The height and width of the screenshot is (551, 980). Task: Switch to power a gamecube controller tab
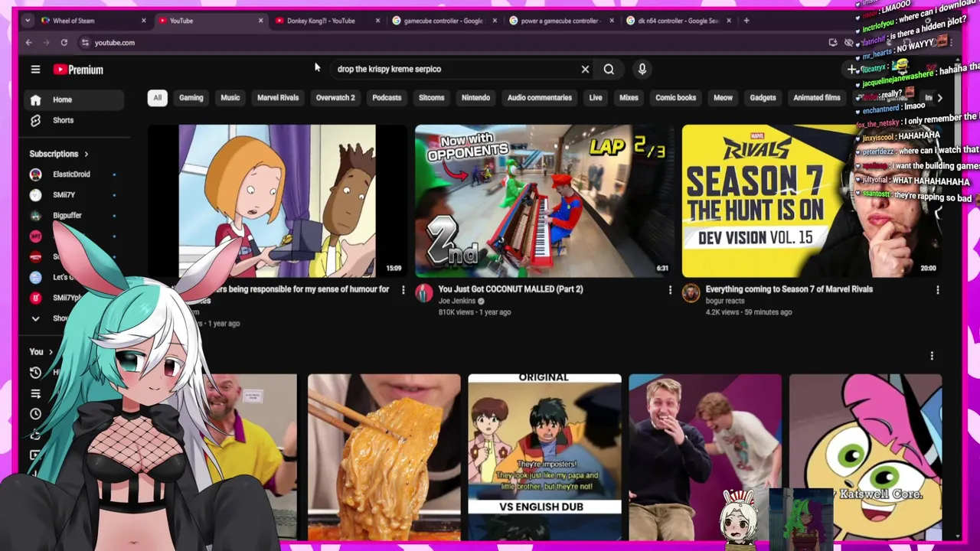click(561, 21)
